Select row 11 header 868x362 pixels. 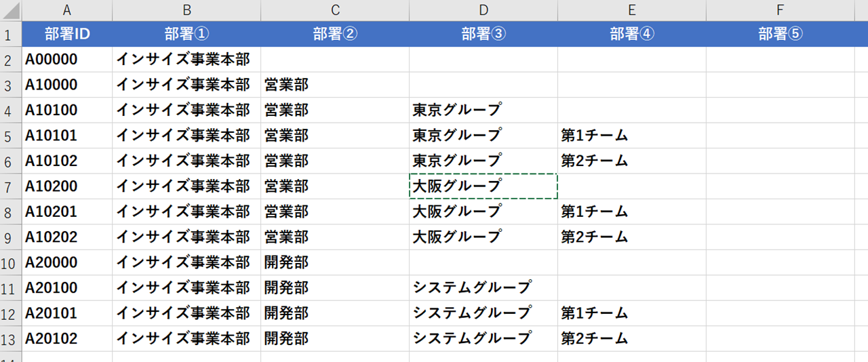click(11, 288)
